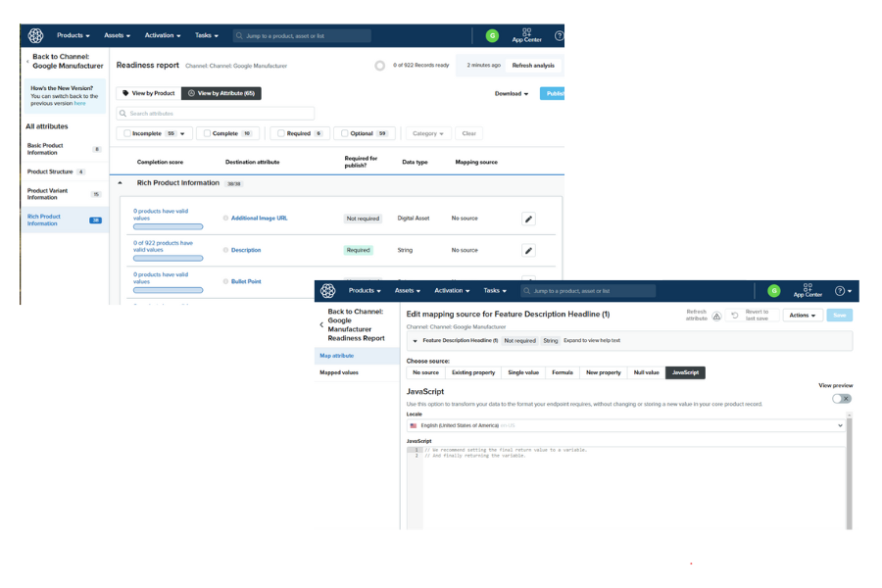Click the Search attributes input field
Screen dimensions: 882x588
(x=216, y=114)
